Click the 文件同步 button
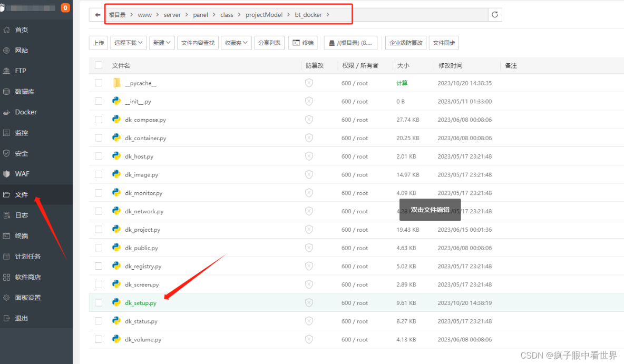The width and height of the screenshot is (624, 364). [x=444, y=43]
